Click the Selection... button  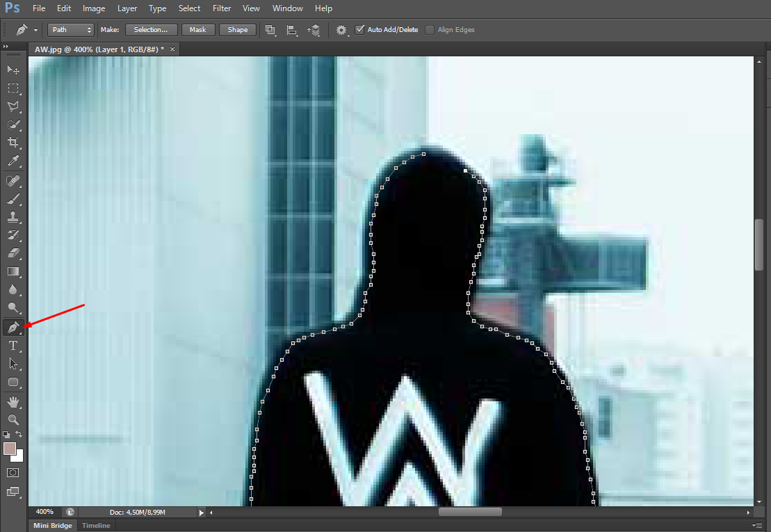pyautogui.click(x=151, y=30)
